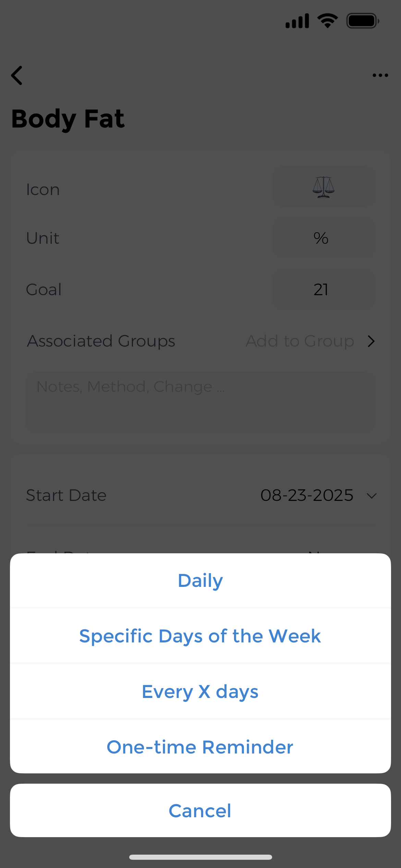Tap the home indicator bar
The width and height of the screenshot is (401, 868).
click(x=200, y=857)
